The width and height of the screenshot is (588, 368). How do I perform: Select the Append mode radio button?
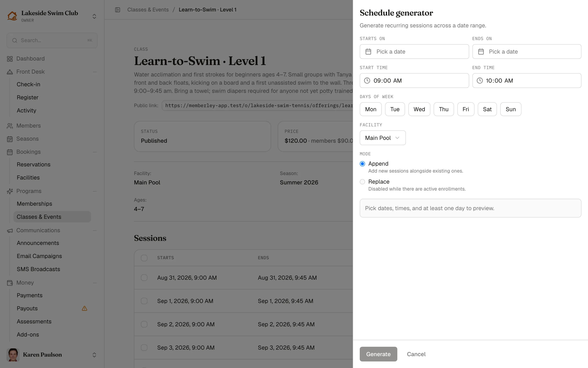[x=362, y=164]
